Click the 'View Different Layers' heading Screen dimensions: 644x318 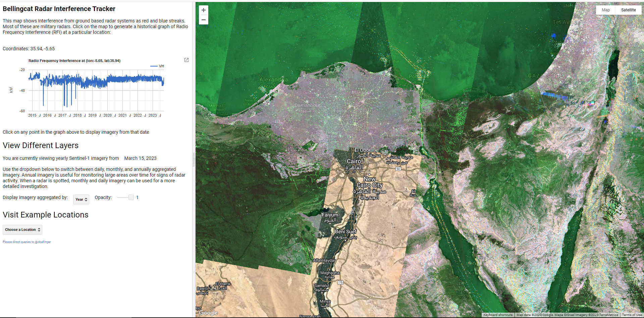(41, 145)
